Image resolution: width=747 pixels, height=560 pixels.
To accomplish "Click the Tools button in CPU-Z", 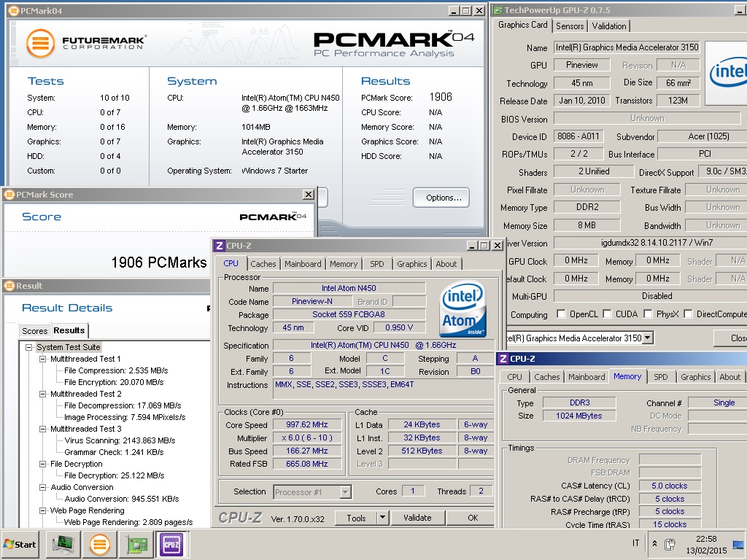I will 356,518.
